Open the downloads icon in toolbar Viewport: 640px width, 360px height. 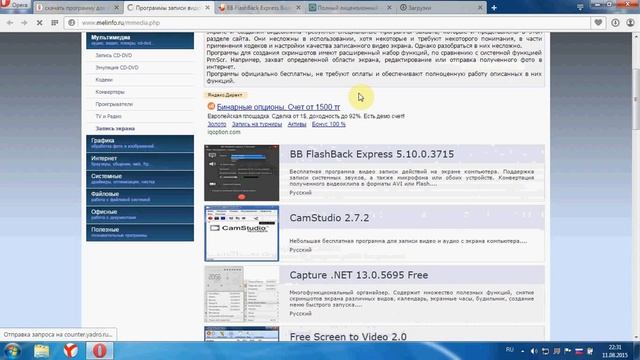pyautogui.click(x=615, y=23)
